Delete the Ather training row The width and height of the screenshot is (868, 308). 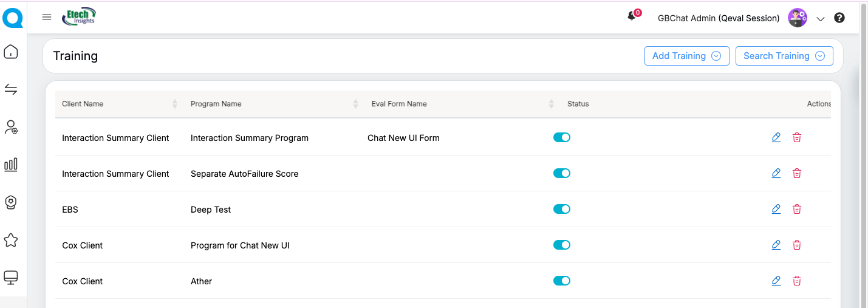(x=797, y=281)
